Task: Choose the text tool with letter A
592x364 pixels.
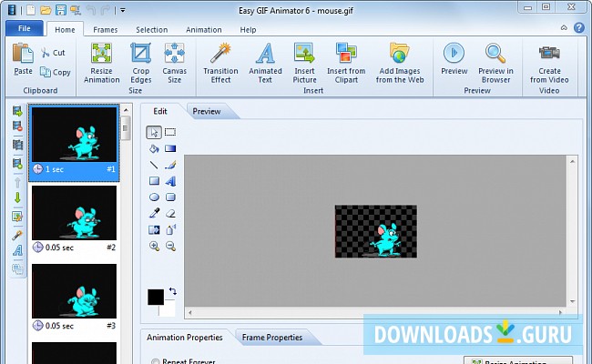Action: (x=170, y=181)
